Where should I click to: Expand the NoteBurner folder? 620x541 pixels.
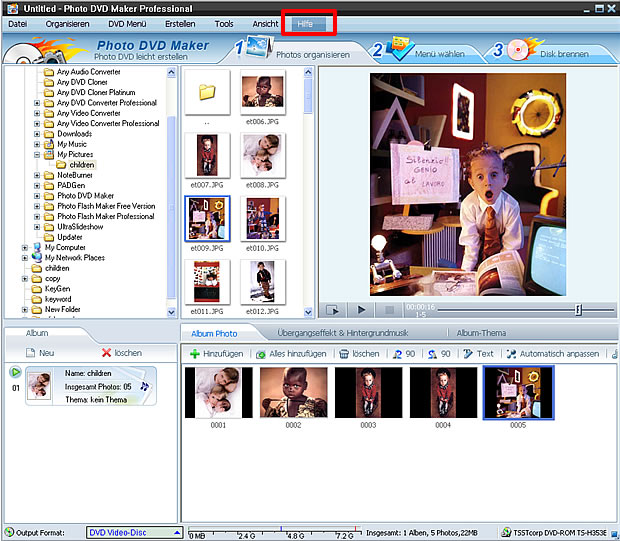tap(37, 175)
